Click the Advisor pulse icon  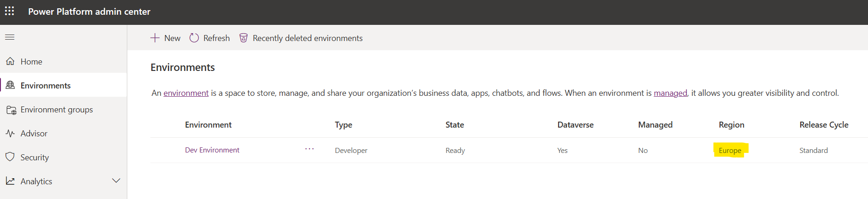click(10, 134)
